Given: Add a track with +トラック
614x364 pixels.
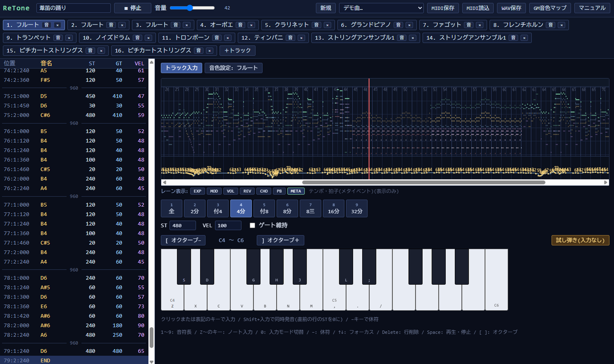Looking at the screenshot, I should tap(237, 50).
